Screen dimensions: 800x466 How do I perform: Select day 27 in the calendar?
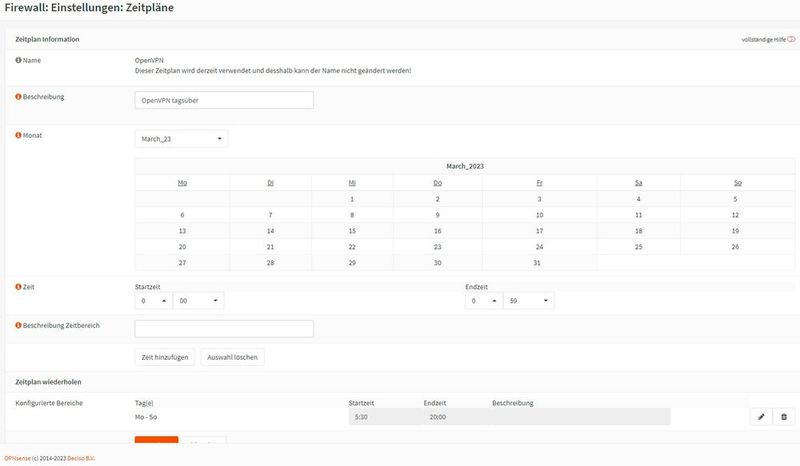pyautogui.click(x=182, y=263)
